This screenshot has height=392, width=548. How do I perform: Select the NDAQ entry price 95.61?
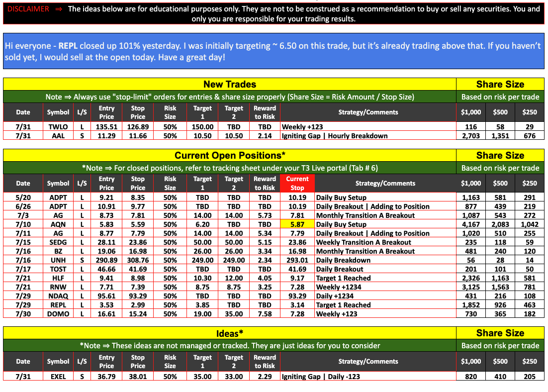[106, 296]
